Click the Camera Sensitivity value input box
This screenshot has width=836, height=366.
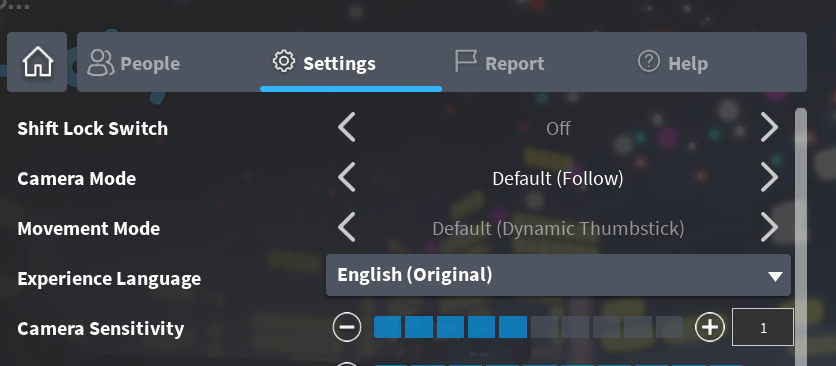[763, 327]
